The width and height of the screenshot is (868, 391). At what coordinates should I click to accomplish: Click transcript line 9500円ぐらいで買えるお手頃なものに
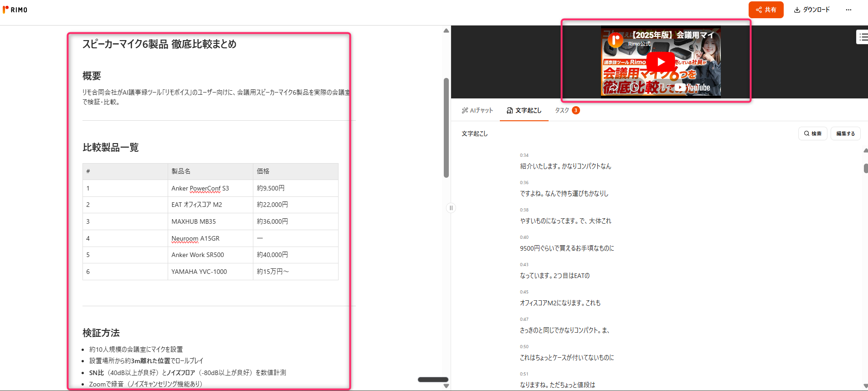[567, 248]
